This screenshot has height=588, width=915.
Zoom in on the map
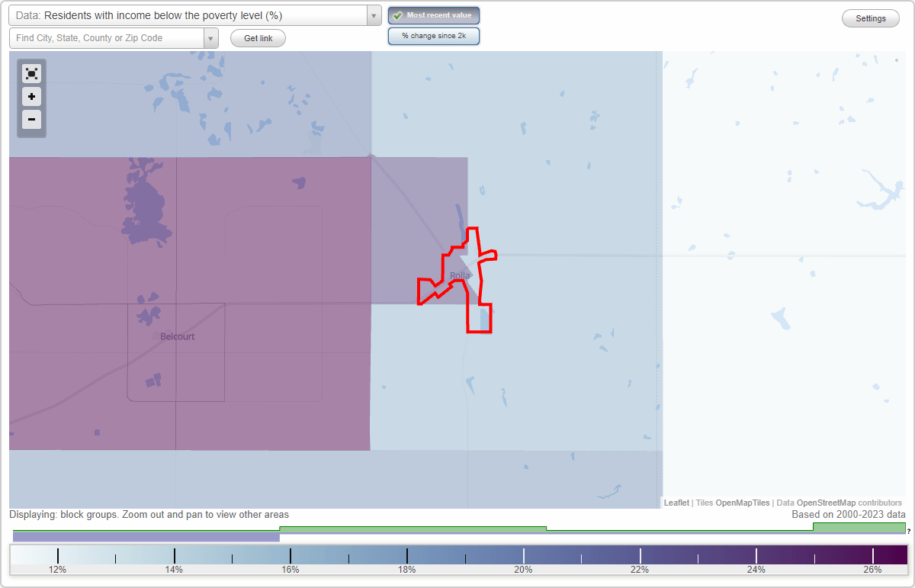point(31,96)
